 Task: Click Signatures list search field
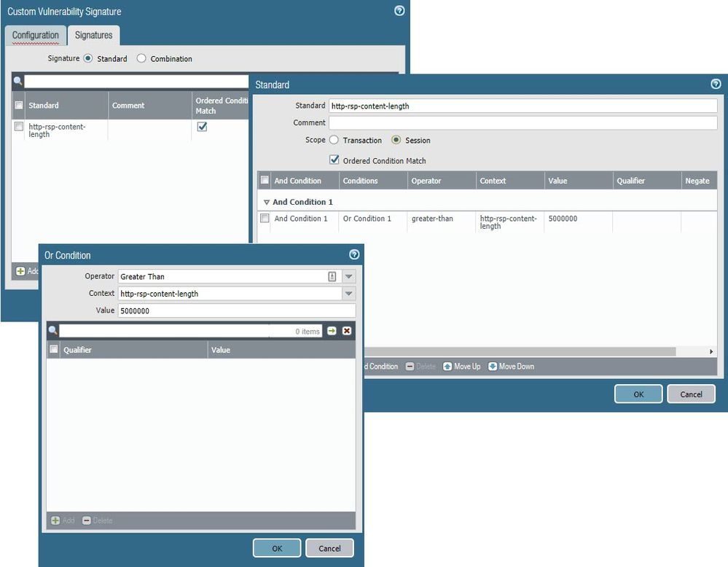[x=136, y=82]
